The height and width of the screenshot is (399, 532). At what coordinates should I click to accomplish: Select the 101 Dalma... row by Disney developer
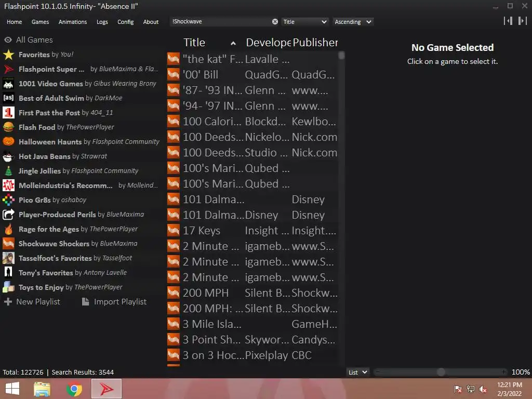tap(252, 215)
